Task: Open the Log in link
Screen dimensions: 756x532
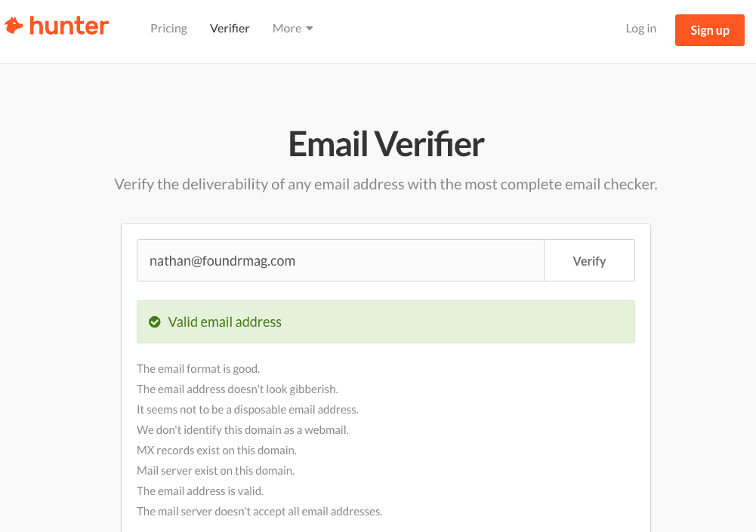Action: coord(640,29)
